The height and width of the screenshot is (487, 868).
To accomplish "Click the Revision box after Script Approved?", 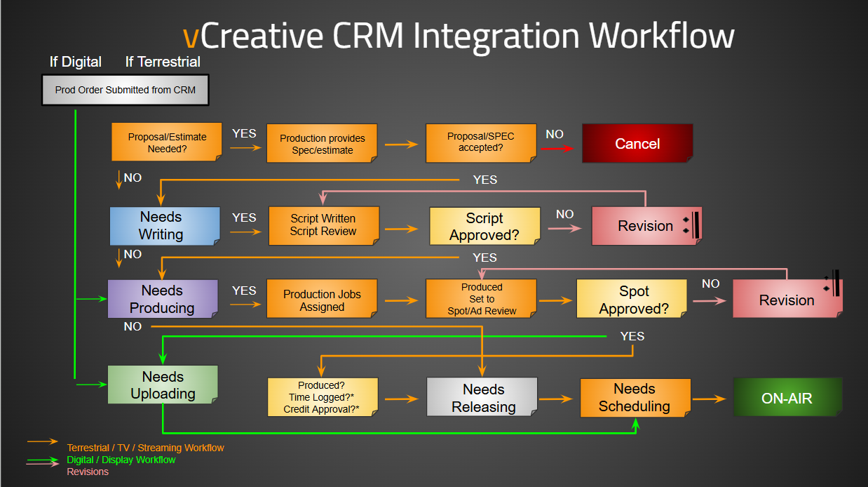I will point(646,226).
